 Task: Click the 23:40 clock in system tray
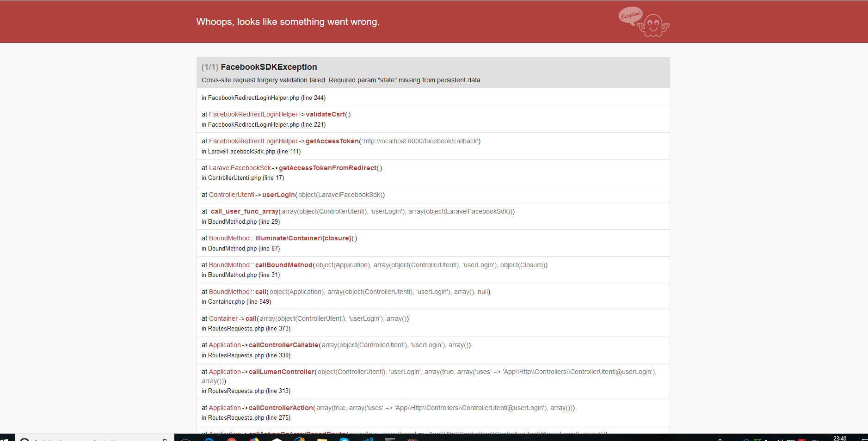[841, 438]
